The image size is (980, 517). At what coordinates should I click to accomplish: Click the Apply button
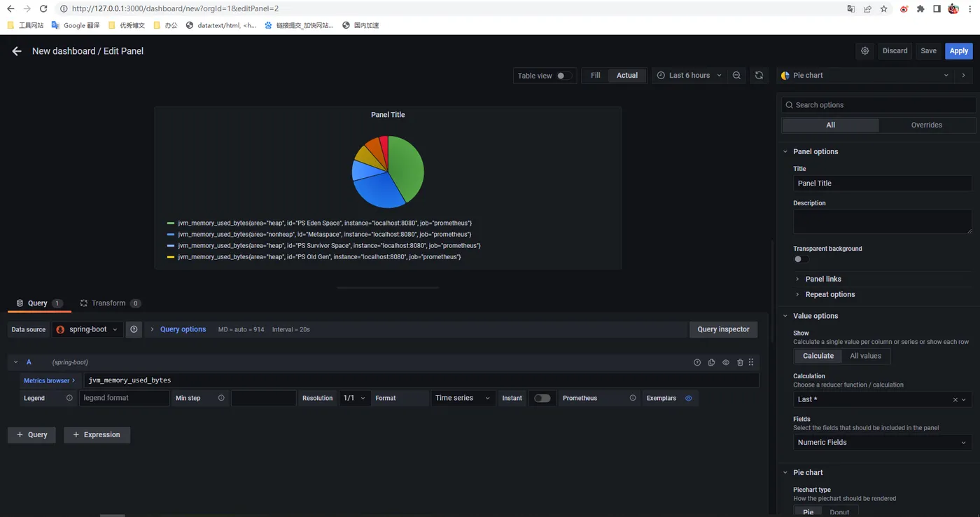coord(958,51)
